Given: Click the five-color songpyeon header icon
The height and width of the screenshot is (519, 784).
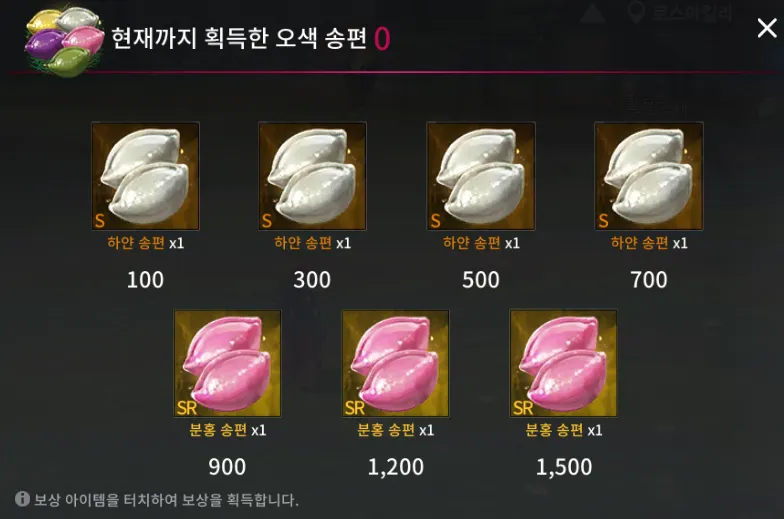Looking at the screenshot, I should coord(64,42).
